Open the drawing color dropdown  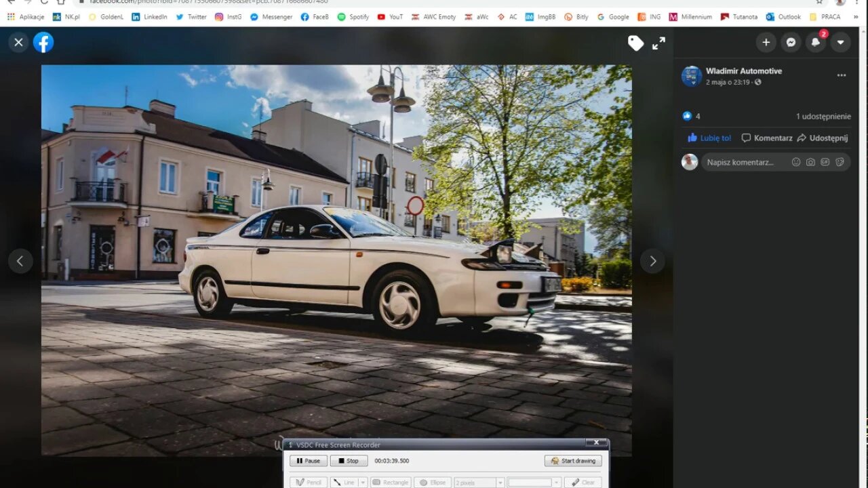(x=557, y=483)
